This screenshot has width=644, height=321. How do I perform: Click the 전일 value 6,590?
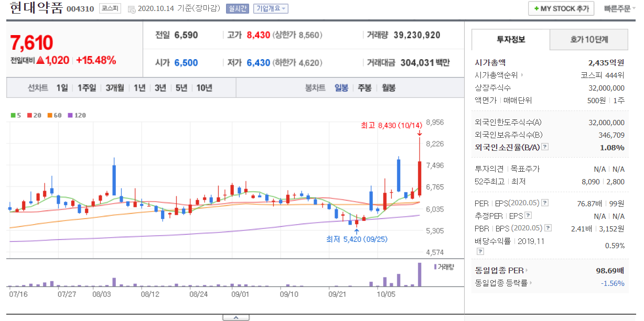coord(186,35)
